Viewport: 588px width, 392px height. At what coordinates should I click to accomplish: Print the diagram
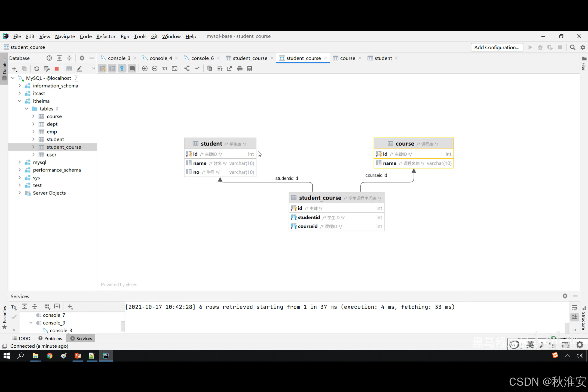[x=240, y=69]
